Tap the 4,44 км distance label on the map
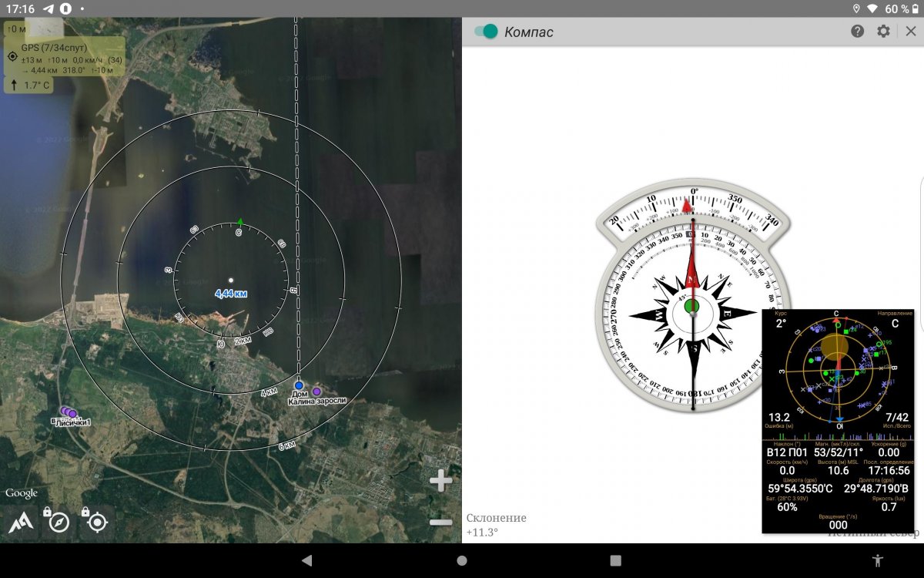The image size is (924, 578). tap(229, 293)
